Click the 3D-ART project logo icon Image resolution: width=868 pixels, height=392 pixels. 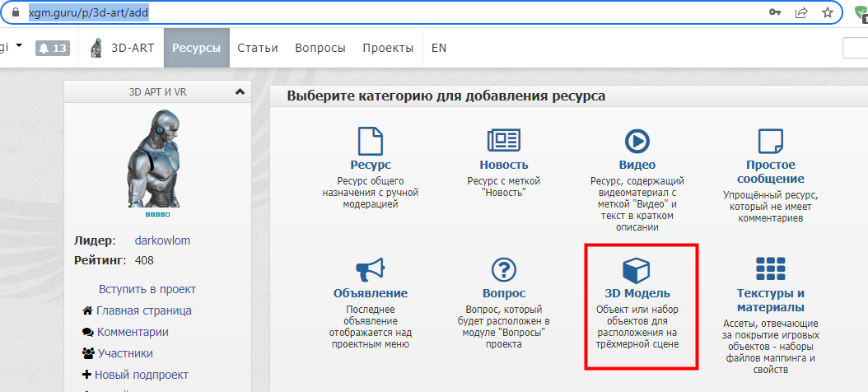click(x=97, y=48)
